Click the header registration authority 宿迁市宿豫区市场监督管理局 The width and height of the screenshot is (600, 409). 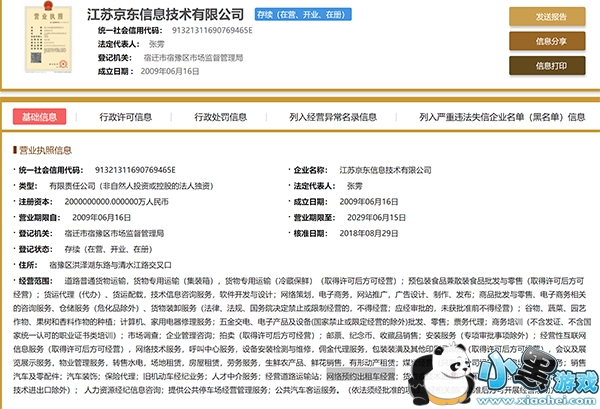click(x=193, y=58)
